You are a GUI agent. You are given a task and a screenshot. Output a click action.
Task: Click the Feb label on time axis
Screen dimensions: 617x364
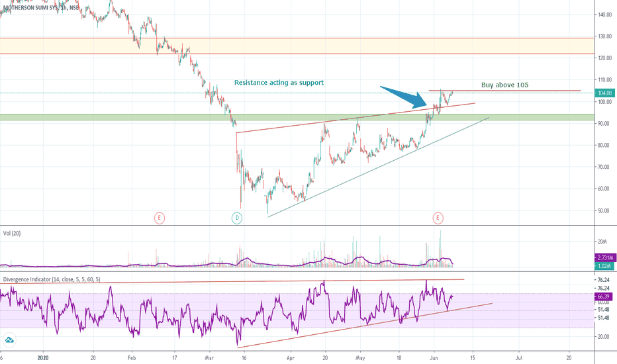point(132,358)
